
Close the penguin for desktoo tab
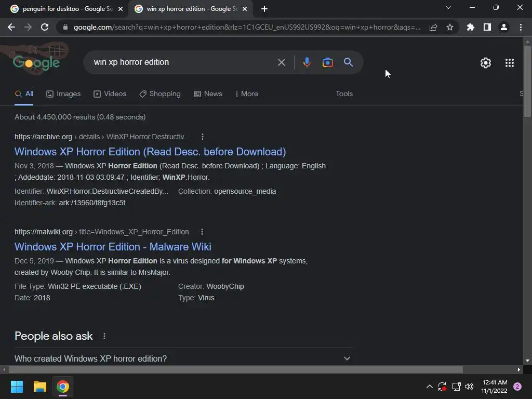click(121, 9)
